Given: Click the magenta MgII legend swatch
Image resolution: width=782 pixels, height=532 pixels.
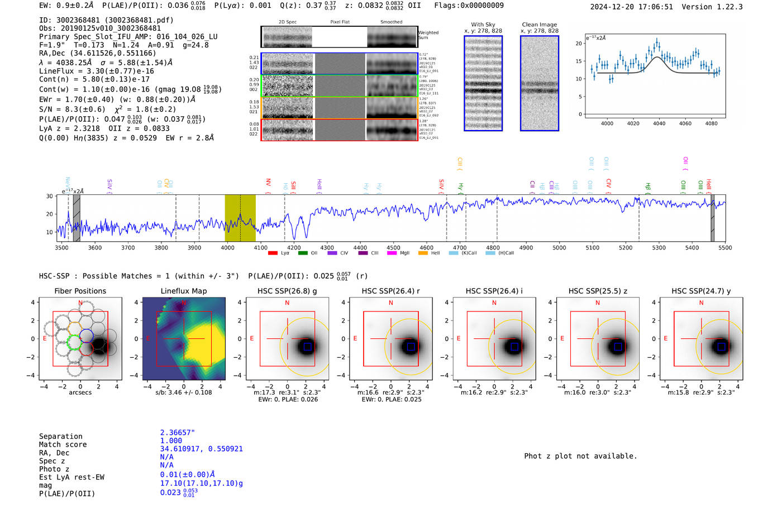Looking at the screenshot, I should coord(392,253).
